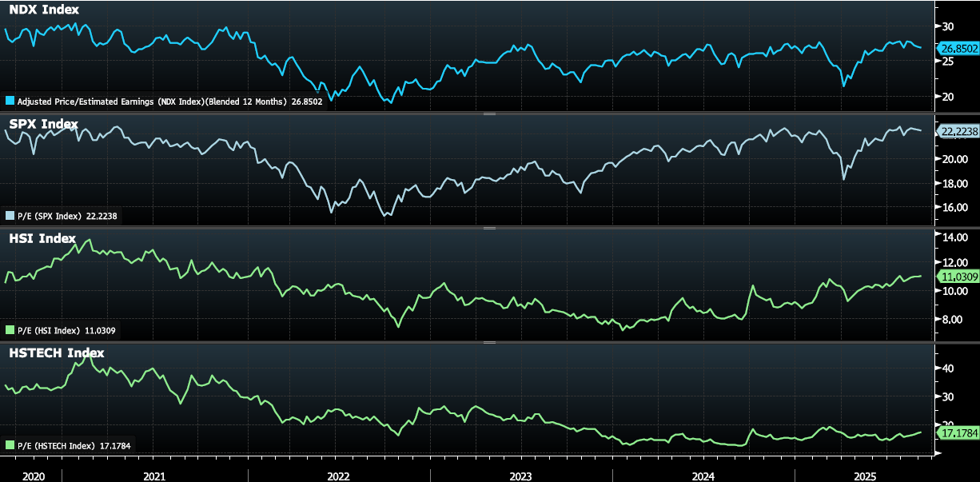Click the Adjusted Price/Estimated Earnings legend text

168,102
